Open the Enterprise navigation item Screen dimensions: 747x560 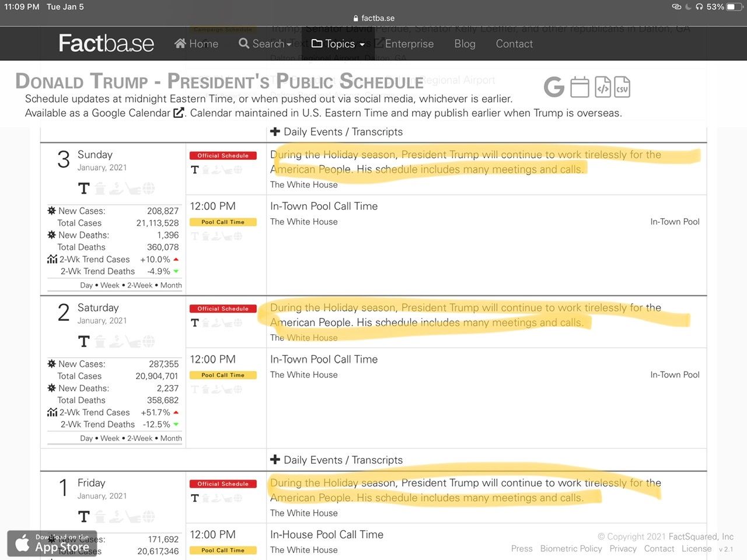(409, 44)
